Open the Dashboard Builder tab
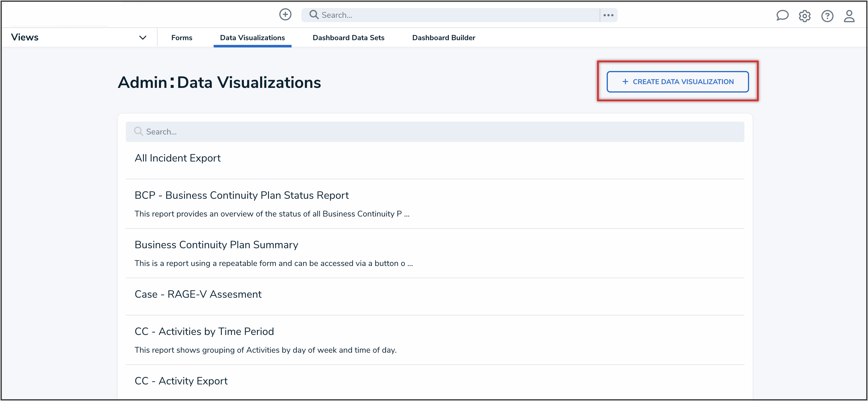The width and height of the screenshot is (868, 401). pyautogui.click(x=443, y=38)
